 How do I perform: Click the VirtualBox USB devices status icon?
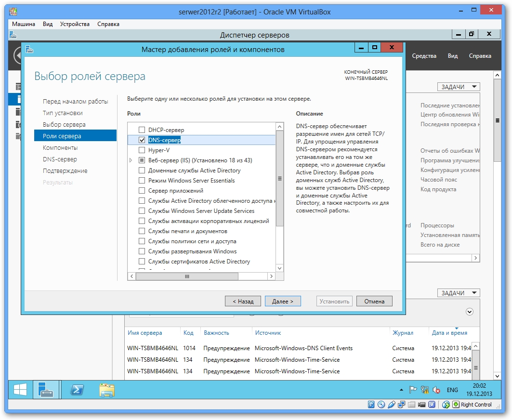tap(391, 405)
